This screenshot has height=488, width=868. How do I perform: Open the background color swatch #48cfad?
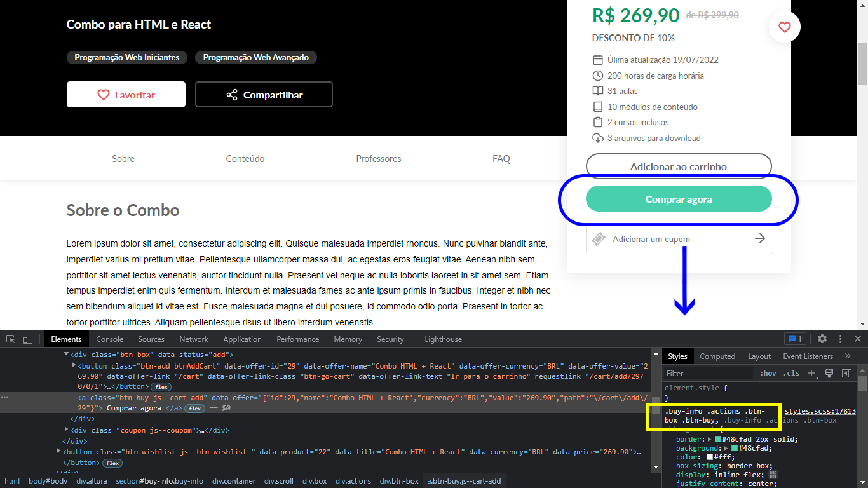(x=735, y=449)
